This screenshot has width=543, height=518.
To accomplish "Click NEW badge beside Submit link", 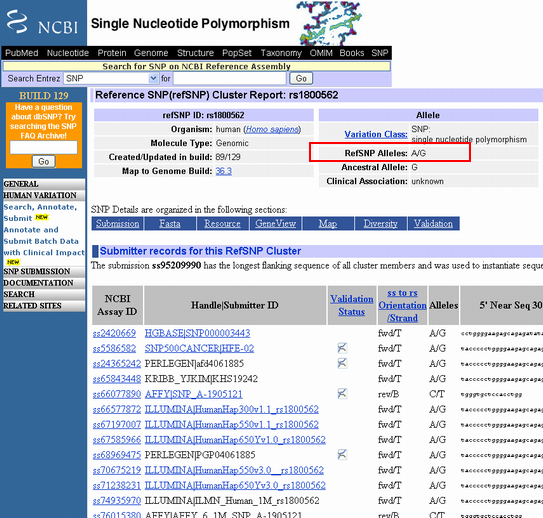I will 42,217.
